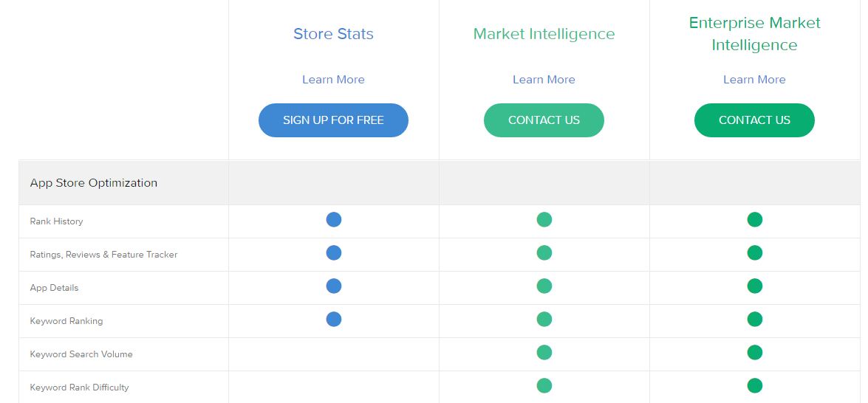This screenshot has width=868, height=403.
Task: Select Market Intelligence dot for Keyword Ranking
Action: pos(544,319)
